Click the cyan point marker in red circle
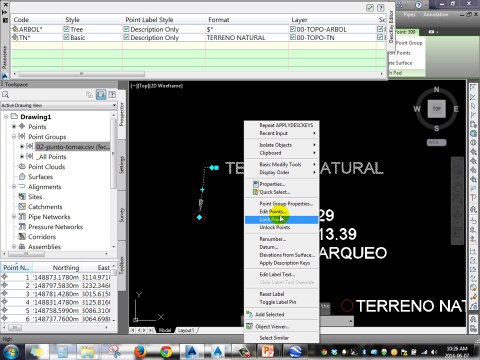This screenshot has height=360, width=480. coord(199,218)
